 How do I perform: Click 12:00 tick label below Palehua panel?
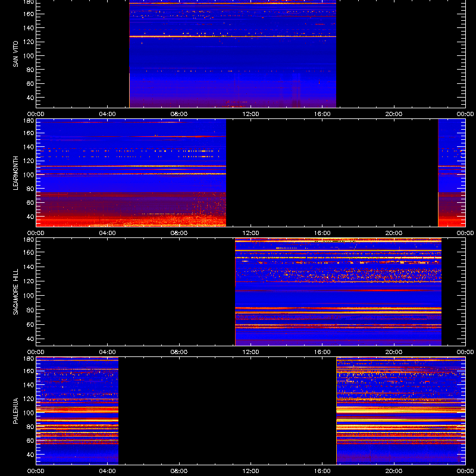click(x=250, y=471)
